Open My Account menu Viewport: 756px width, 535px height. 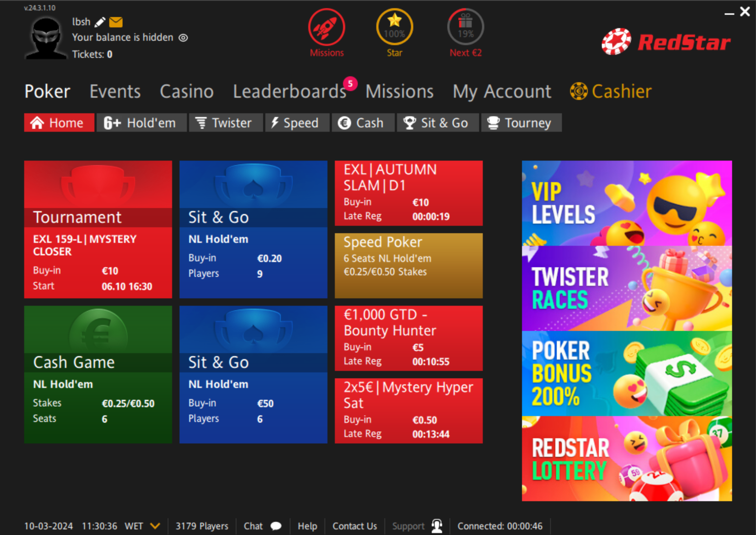tap(502, 92)
